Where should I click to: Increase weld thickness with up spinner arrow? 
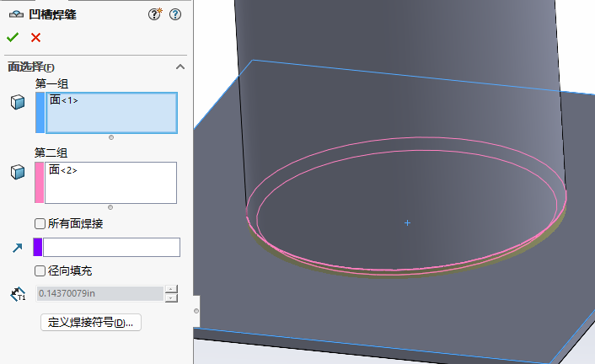pos(172,289)
